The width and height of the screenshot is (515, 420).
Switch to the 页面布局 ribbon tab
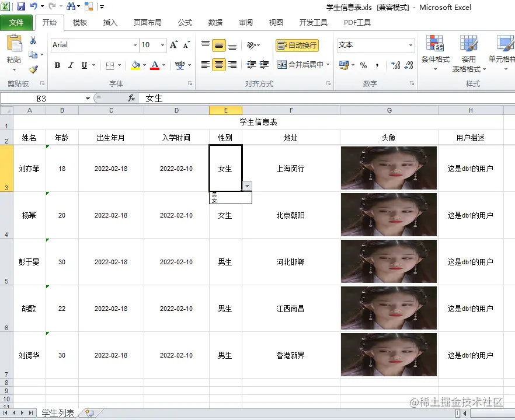click(148, 22)
